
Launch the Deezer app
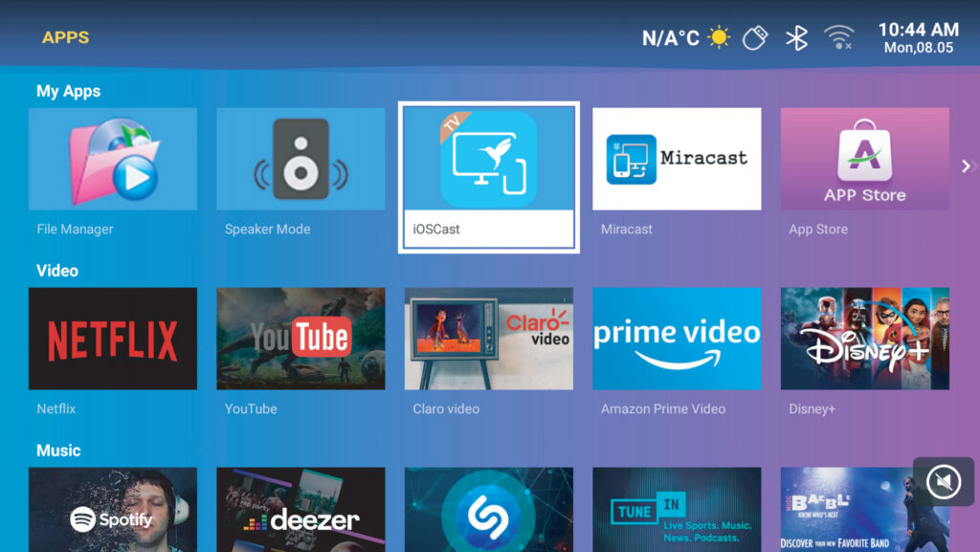point(301,510)
